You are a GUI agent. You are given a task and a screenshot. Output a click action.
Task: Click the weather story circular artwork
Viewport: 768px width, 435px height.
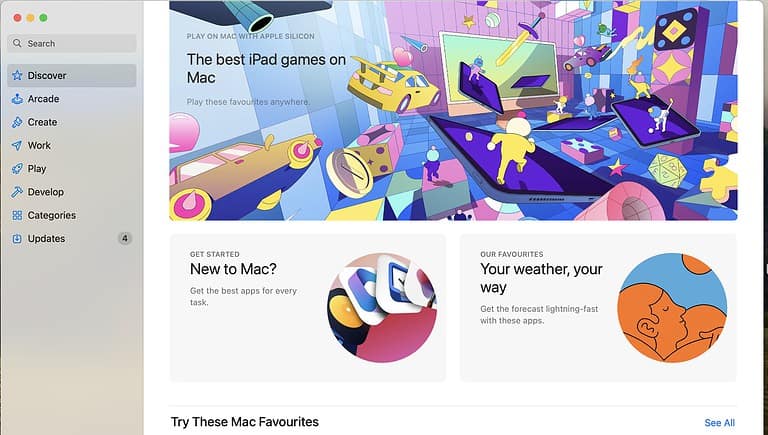(672, 308)
